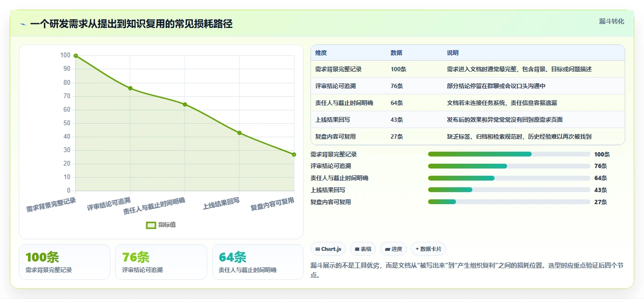The image size is (644, 299).
Task: Click table cell 复盘内容可复用 in 维度 column
Action: [x=335, y=137]
